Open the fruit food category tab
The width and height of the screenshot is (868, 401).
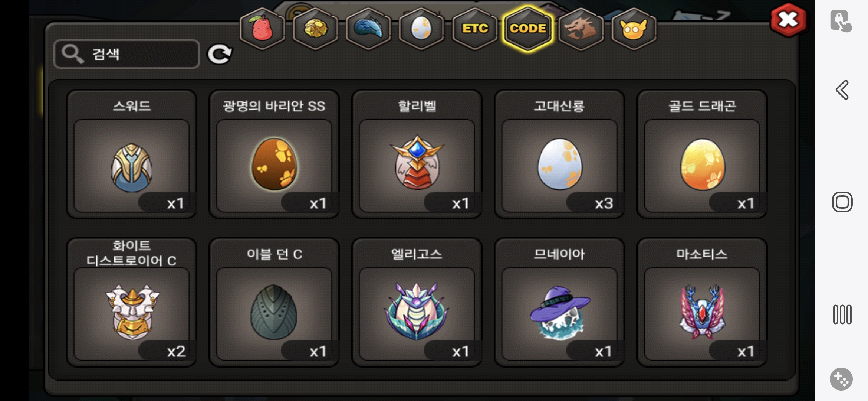[262, 29]
